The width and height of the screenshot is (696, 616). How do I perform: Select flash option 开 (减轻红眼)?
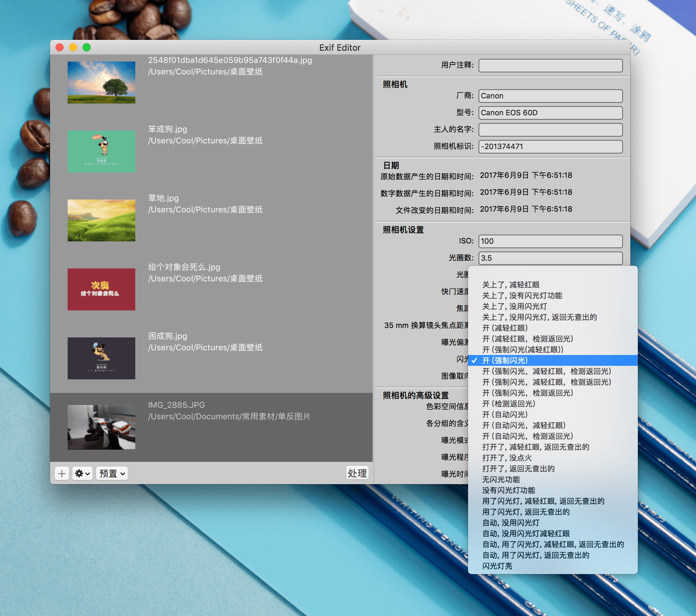pyautogui.click(x=553, y=328)
